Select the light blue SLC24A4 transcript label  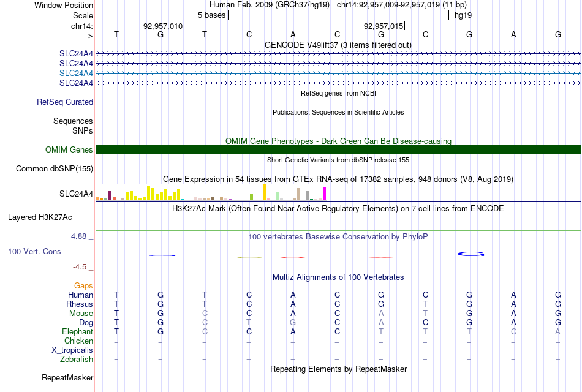pyautogui.click(x=76, y=73)
